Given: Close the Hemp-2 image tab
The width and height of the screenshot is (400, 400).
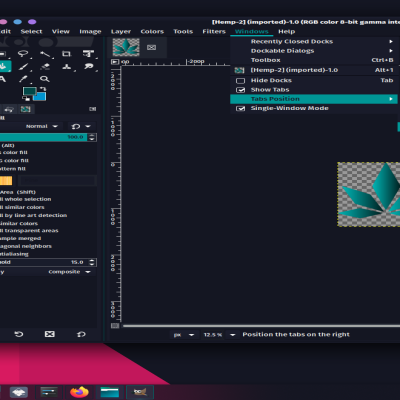Looking at the screenshot, I should pos(151,47).
